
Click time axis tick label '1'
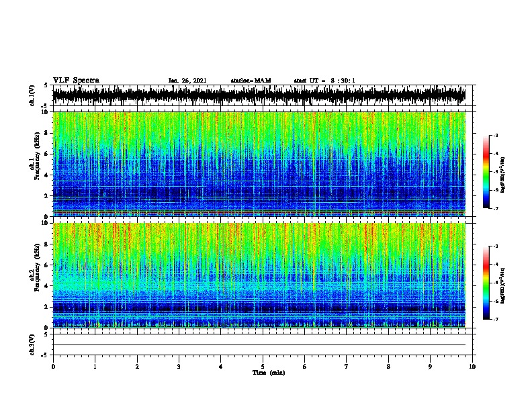tap(95, 367)
